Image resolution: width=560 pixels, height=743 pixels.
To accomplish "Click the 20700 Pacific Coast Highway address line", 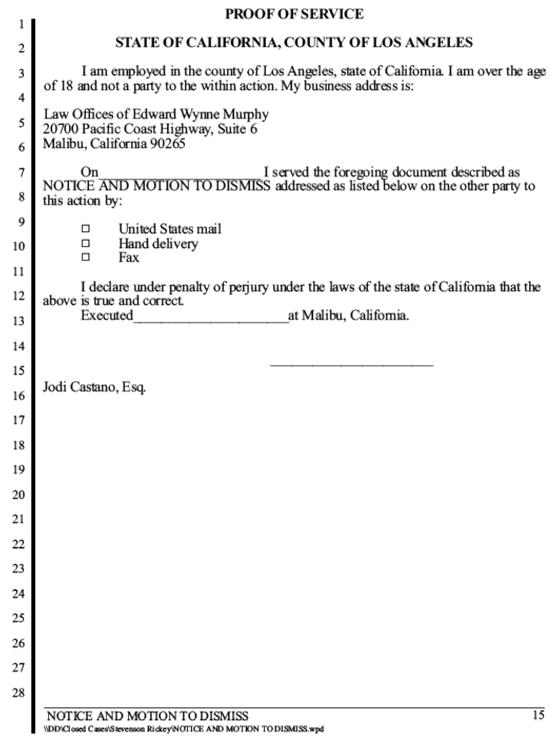I will click(150, 129).
